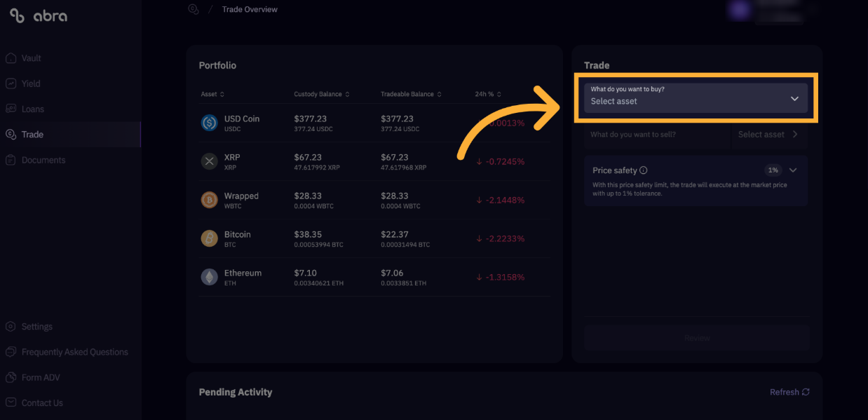Screen dimensions: 868x420
Task: Click the breadcrumb trade icon
Action: pyautogui.click(x=194, y=9)
